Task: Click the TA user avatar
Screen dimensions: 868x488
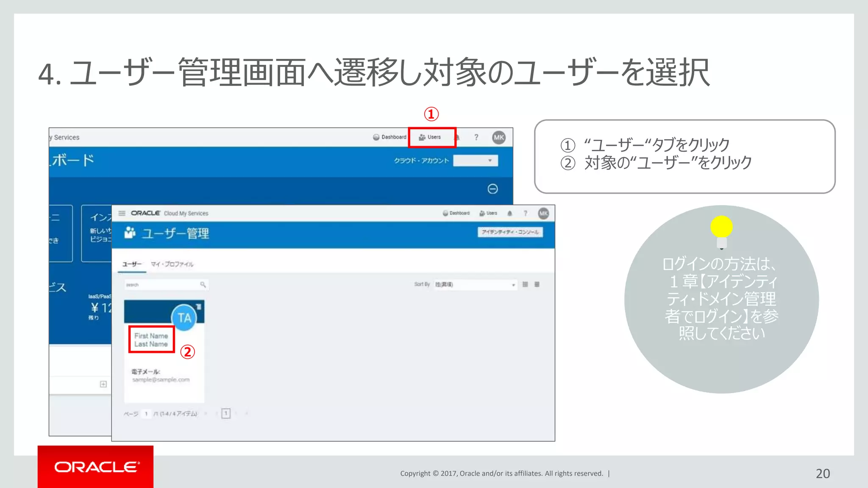Action: (184, 318)
